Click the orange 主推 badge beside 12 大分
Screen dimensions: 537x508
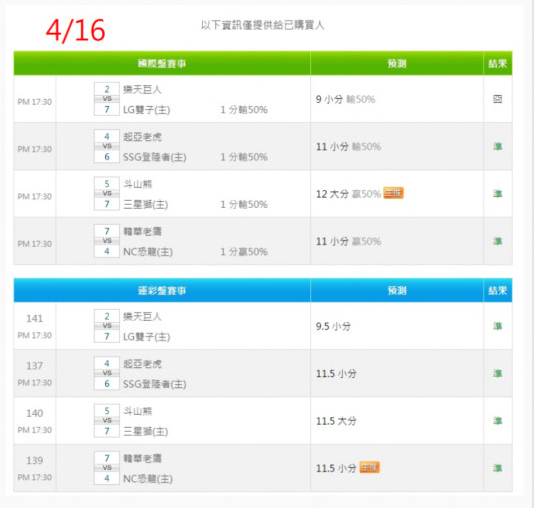click(x=393, y=193)
